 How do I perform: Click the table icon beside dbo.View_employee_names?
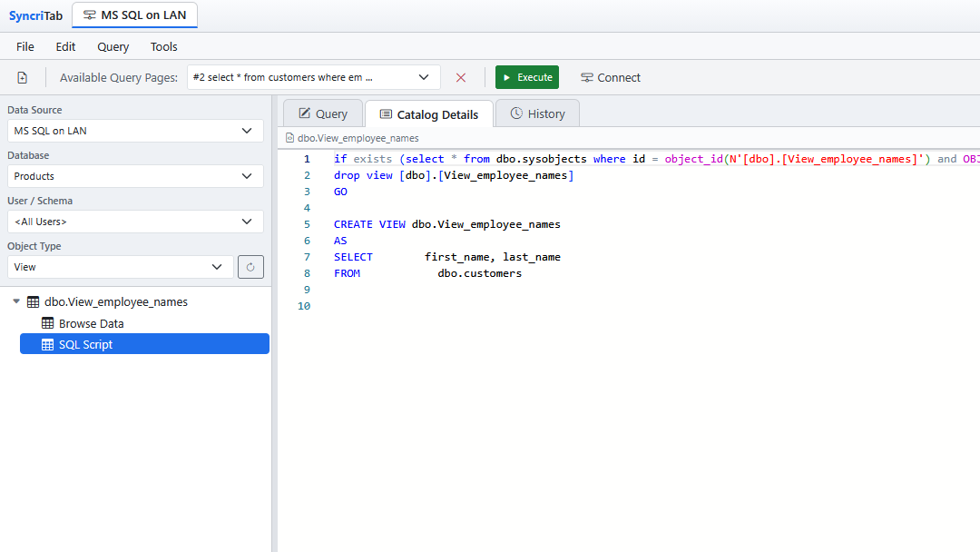(34, 302)
